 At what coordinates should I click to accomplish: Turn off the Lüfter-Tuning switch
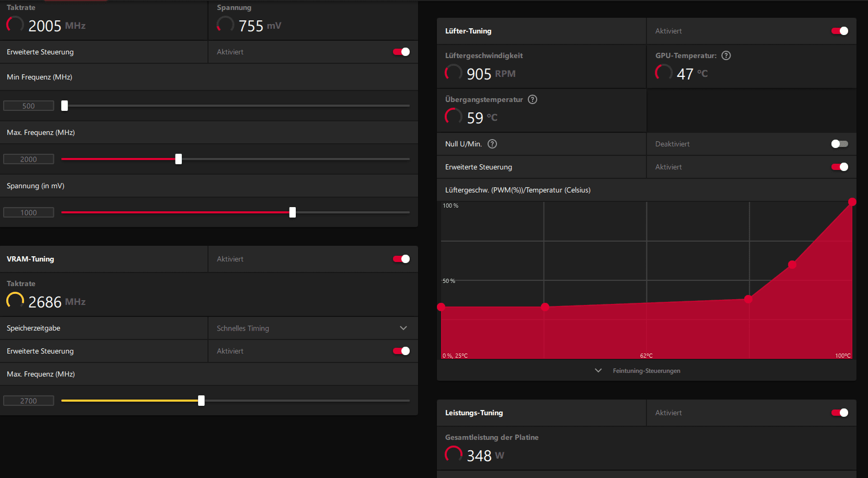click(840, 31)
